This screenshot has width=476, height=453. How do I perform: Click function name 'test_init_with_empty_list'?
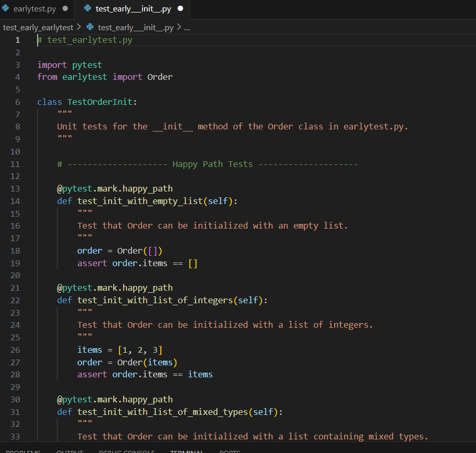click(x=140, y=201)
